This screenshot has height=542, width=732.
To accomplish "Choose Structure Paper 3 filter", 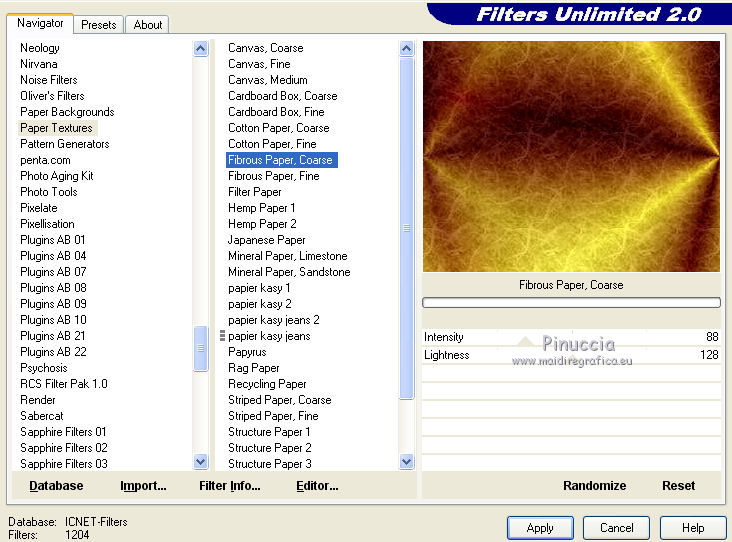I will 269,464.
